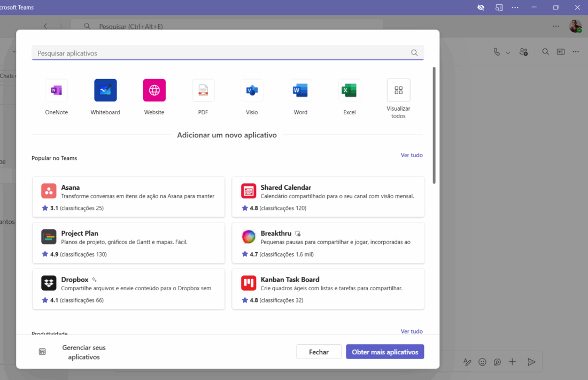
Task: Click the Shared Calendar app logo
Action: [x=248, y=191]
